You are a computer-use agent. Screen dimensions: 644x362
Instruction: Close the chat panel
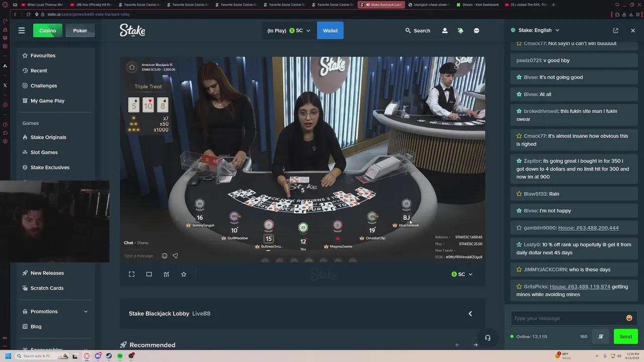(x=633, y=31)
